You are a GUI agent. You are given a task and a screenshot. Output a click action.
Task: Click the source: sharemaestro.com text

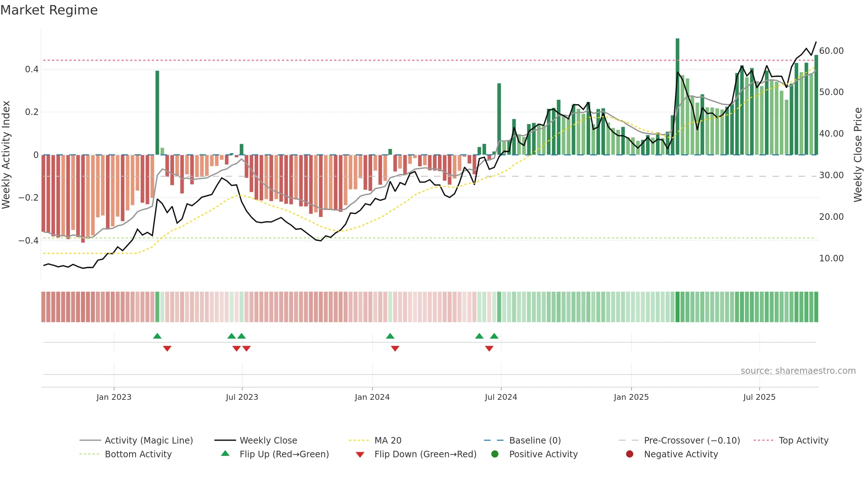(x=798, y=371)
